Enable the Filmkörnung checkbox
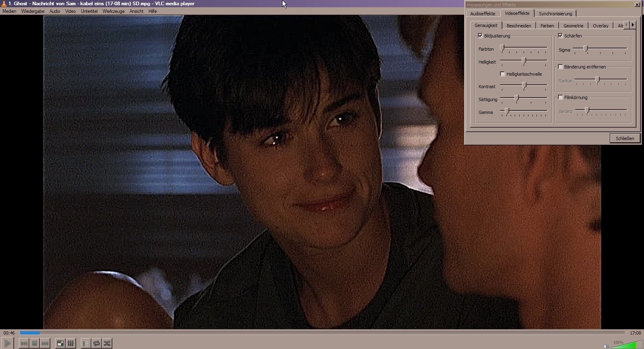Image resolution: width=644 pixels, height=349 pixels. pyautogui.click(x=560, y=97)
